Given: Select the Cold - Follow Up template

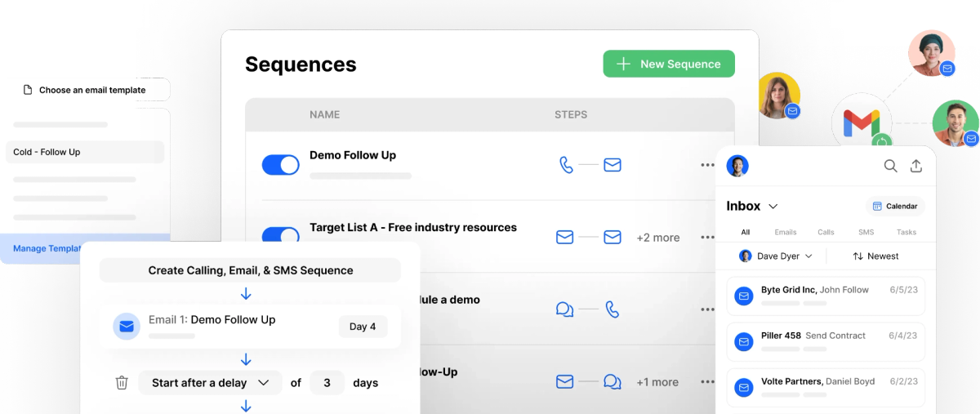Looking at the screenshot, I should tap(85, 152).
